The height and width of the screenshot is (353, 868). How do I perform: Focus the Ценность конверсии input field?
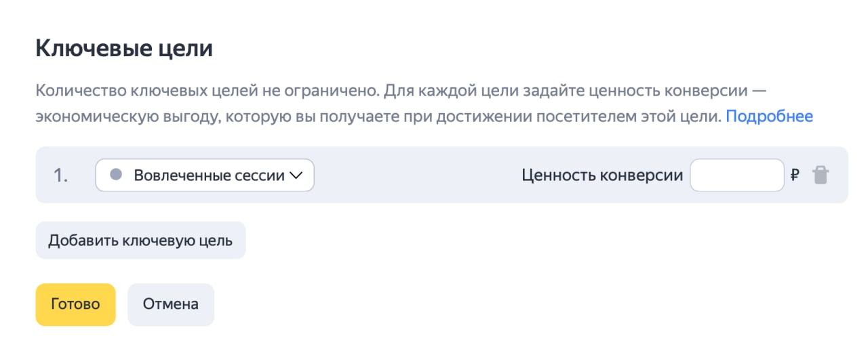(x=736, y=175)
